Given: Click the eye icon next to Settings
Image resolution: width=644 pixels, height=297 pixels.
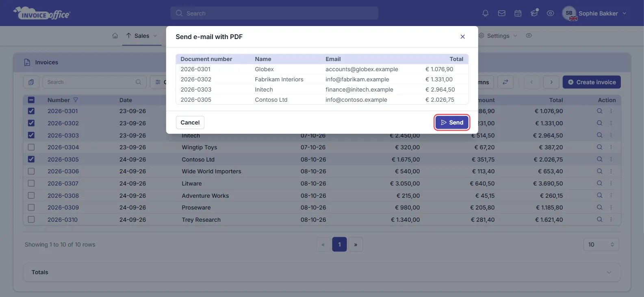Looking at the screenshot, I should click(529, 36).
